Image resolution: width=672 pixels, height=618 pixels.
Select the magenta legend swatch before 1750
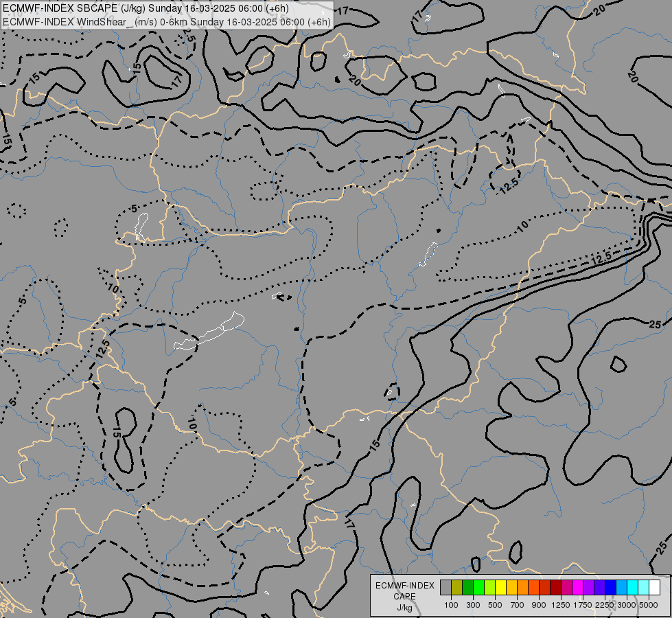[x=578, y=587]
